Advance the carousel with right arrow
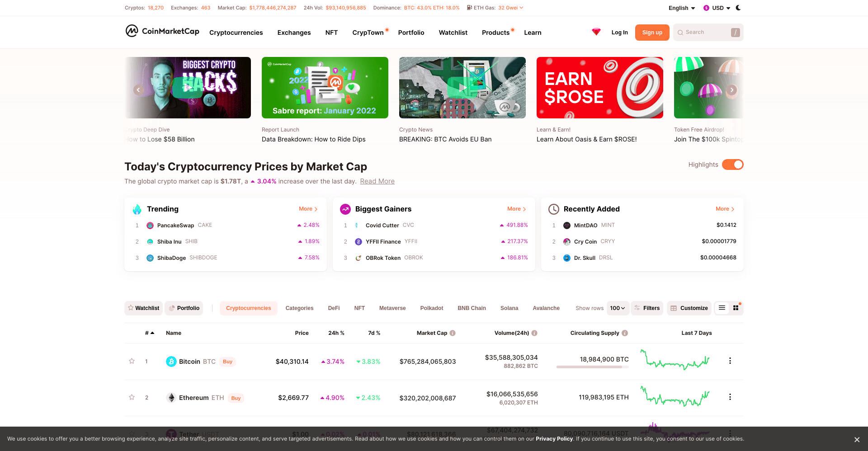This screenshot has width=868, height=451. point(731,90)
